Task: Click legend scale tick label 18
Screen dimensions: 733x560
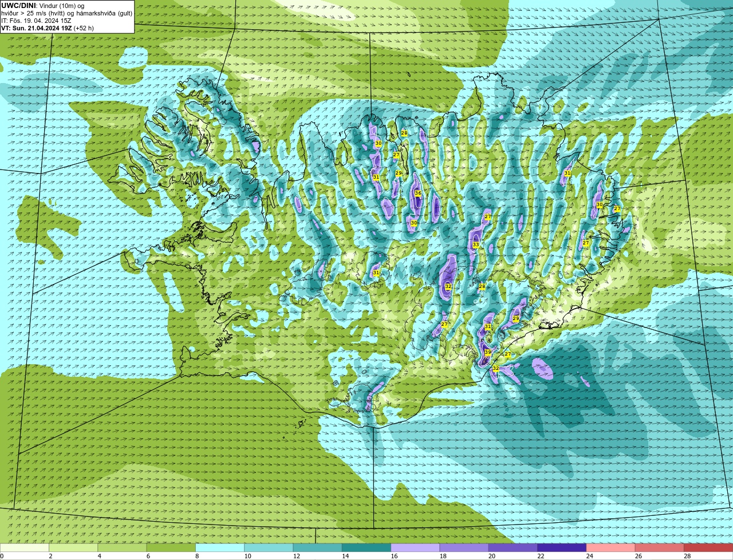Action: tap(443, 556)
